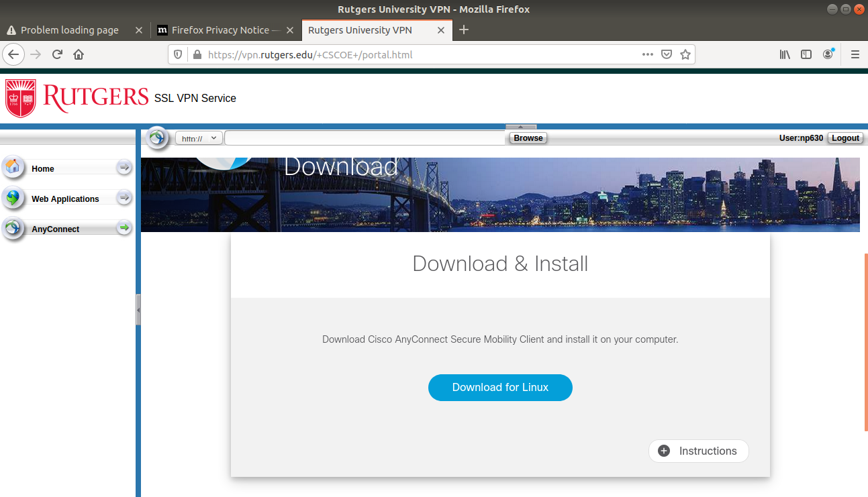Switch to Firefox Privacy Notice tab
The width and height of the screenshot is (868, 497).
pos(226,30)
